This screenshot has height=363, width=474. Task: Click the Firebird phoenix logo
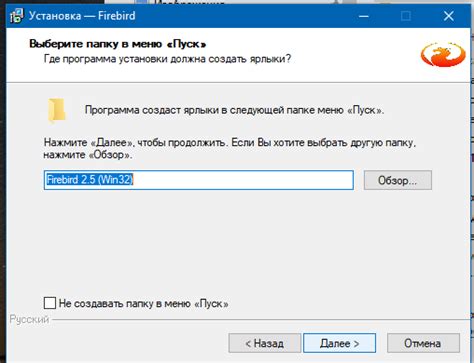443,55
